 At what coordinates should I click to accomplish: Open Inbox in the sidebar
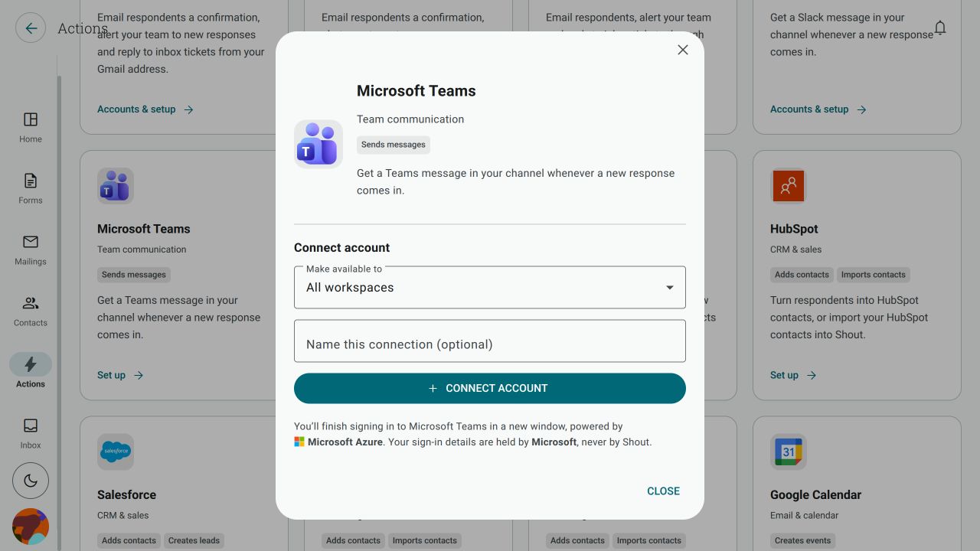pyautogui.click(x=31, y=433)
